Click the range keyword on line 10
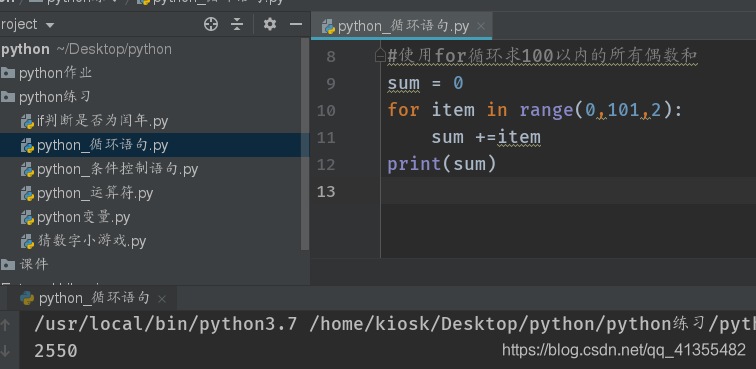 point(546,110)
